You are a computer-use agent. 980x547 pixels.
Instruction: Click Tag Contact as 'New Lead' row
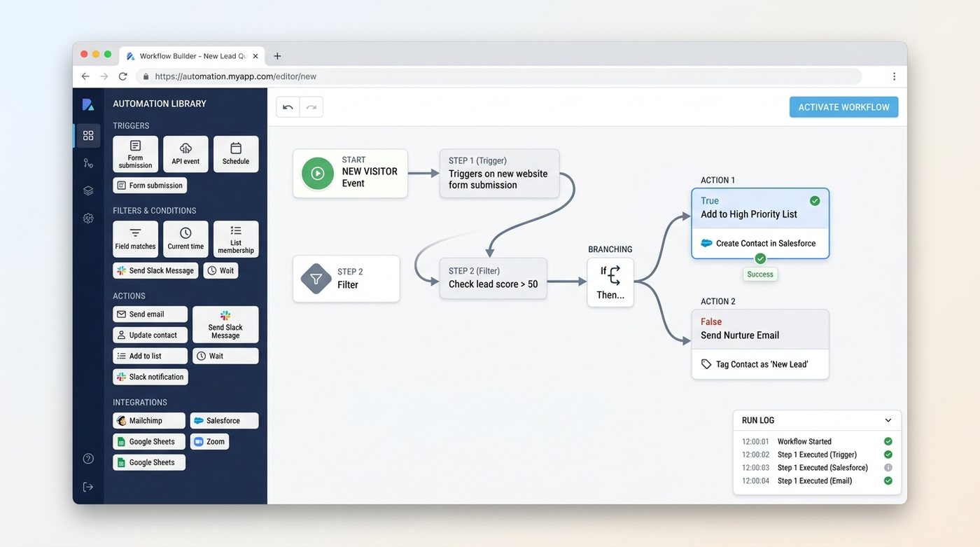[760, 364]
